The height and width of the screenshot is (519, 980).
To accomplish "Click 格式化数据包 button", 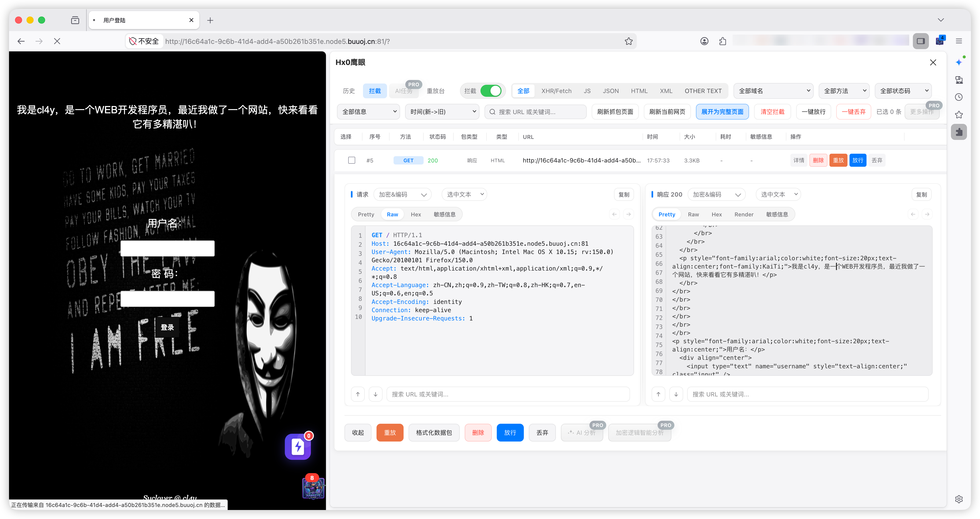I will pos(434,432).
